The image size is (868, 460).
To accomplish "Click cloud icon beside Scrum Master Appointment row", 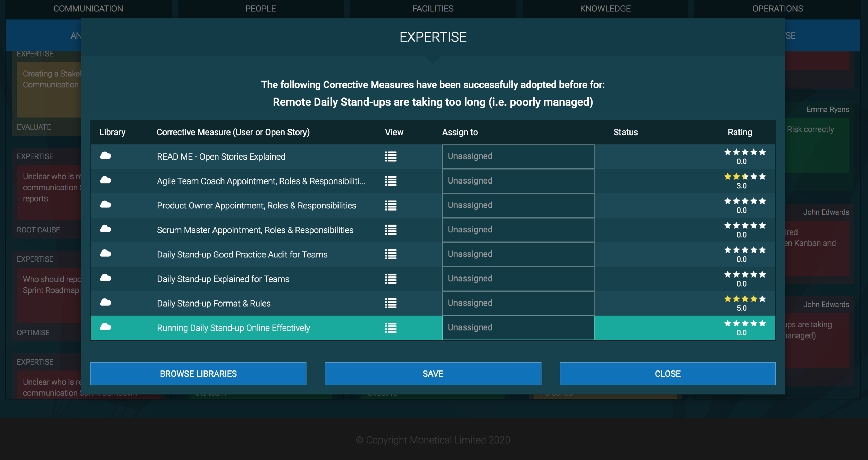I will [106, 229].
